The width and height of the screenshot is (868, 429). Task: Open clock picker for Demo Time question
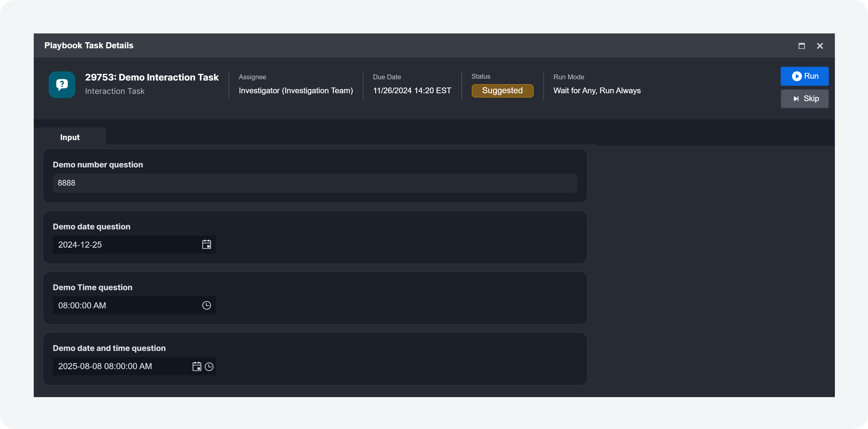206,305
